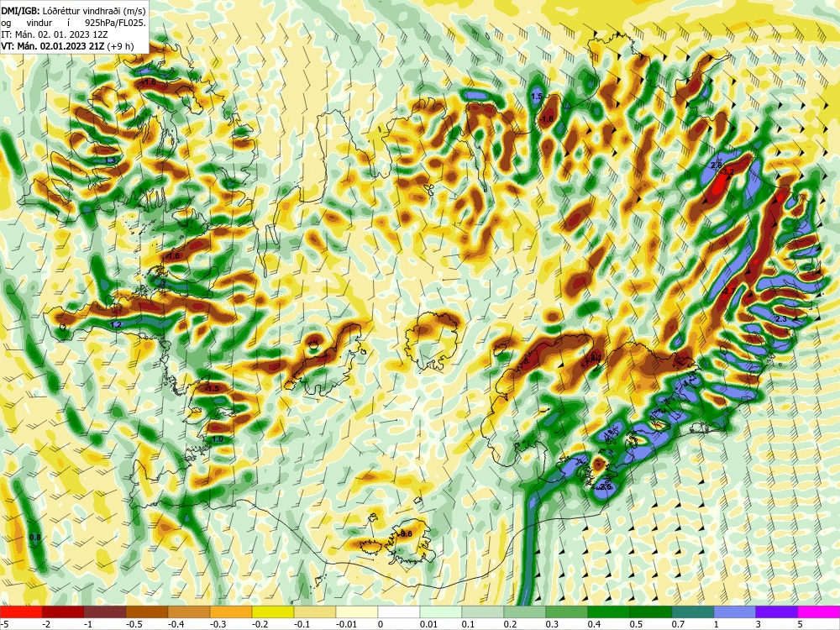
Task: Pick the cream -0.01 legend swatch
Action: (x=357, y=612)
